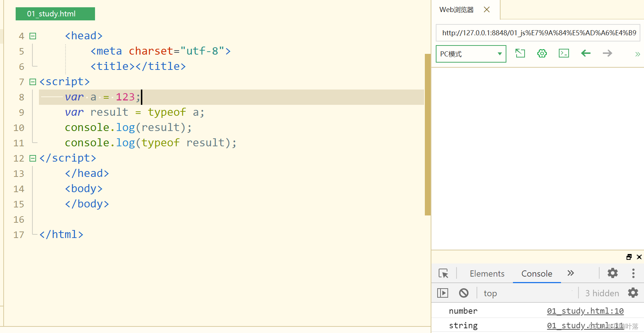The image size is (644, 333).
Task: Open the 01_study.html:10 source link
Action: click(585, 311)
